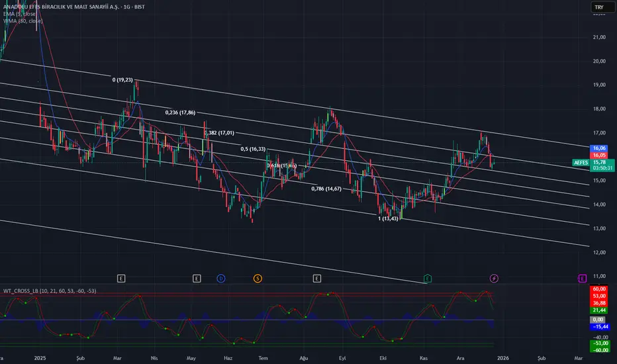
Task: Click the 15,78 last price label
Action: 599,162
